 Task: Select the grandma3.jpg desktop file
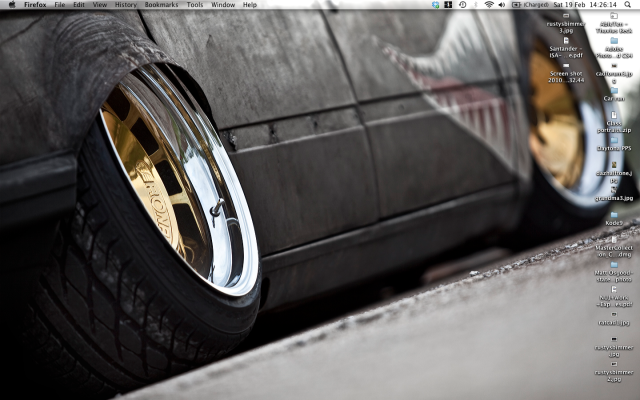(614, 194)
